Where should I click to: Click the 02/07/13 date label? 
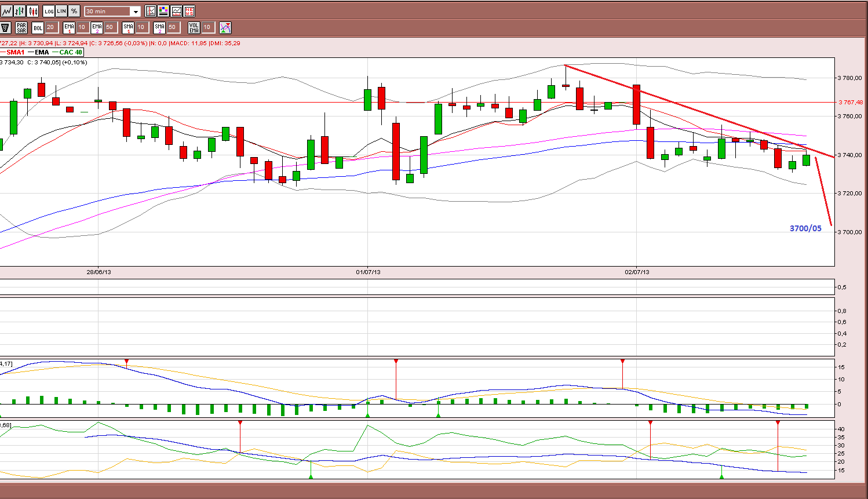pos(637,272)
